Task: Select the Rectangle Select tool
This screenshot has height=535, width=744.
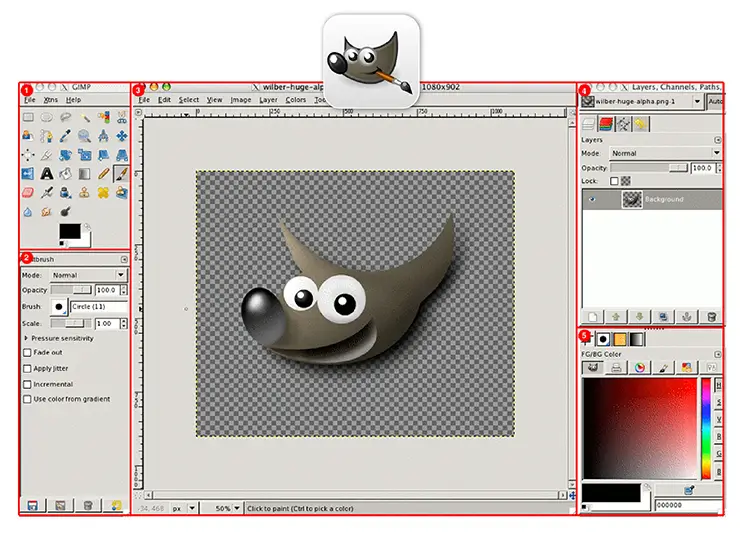Action: click(x=28, y=117)
